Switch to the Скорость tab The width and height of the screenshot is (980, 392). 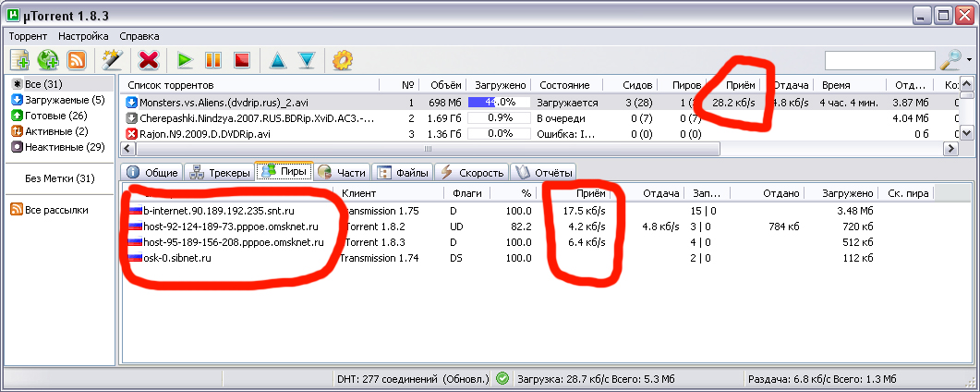(472, 173)
